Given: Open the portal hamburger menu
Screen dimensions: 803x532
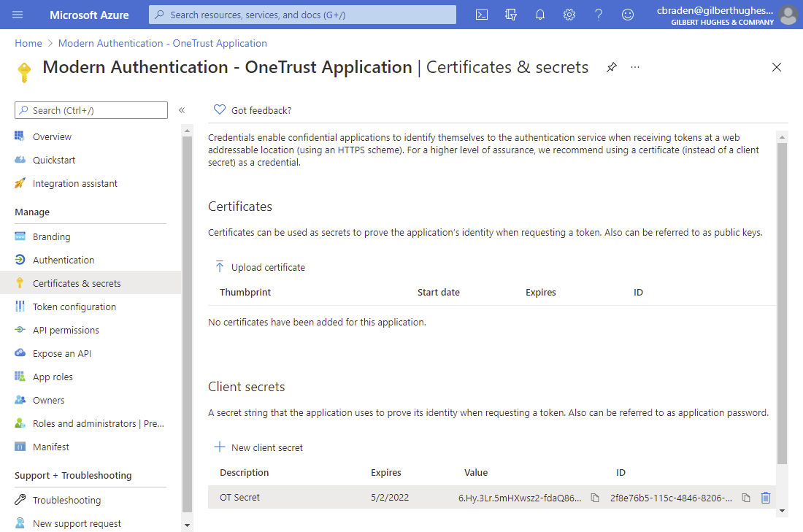Looking at the screenshot, I should (18, 15).
